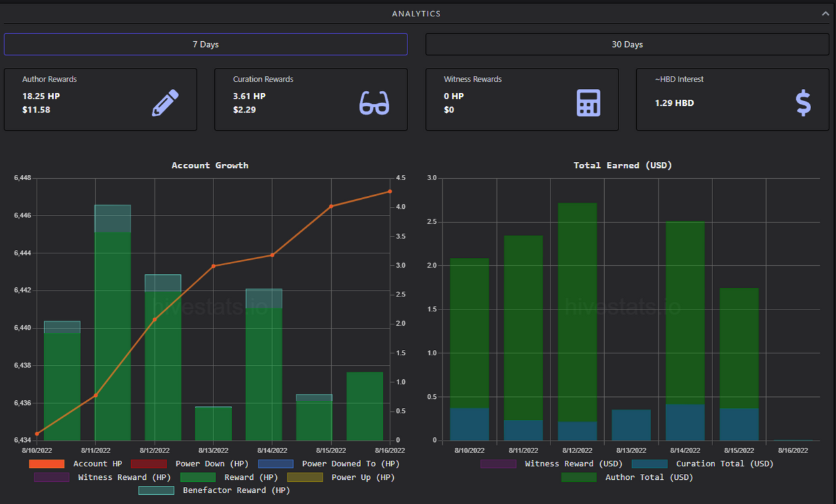836x504 pixels.
Task: Toggle the Reward (HP) legend swatch
Action: click(x=198, y=477)
